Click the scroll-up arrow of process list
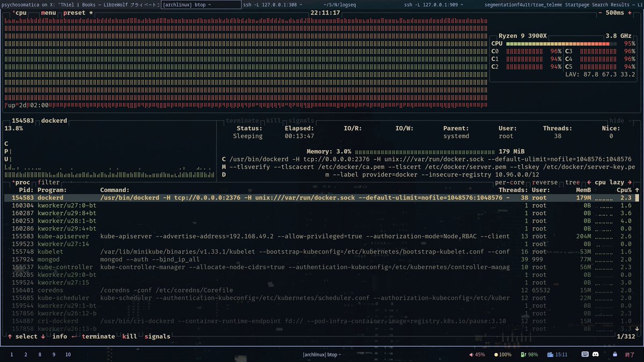The image size is (644, 362). [x=637, y=190]
